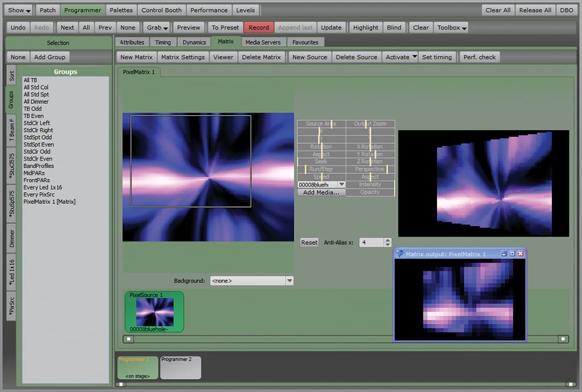Click Release All in the top bar
The image size is (582, 392).
click(535, 10)
